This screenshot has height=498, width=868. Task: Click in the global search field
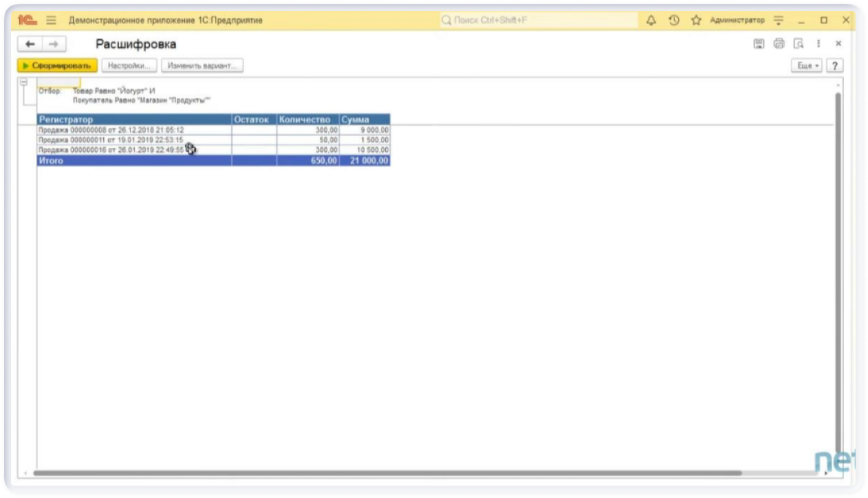coord(539,21)
